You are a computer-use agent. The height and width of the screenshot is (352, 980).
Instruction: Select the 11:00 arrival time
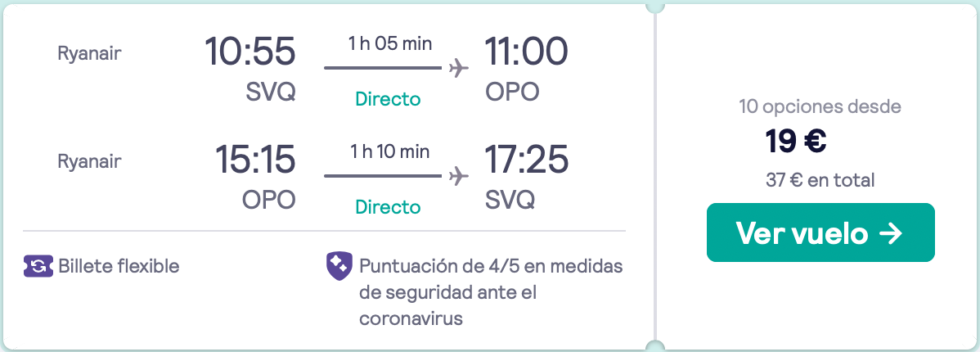tap(526, 52)
